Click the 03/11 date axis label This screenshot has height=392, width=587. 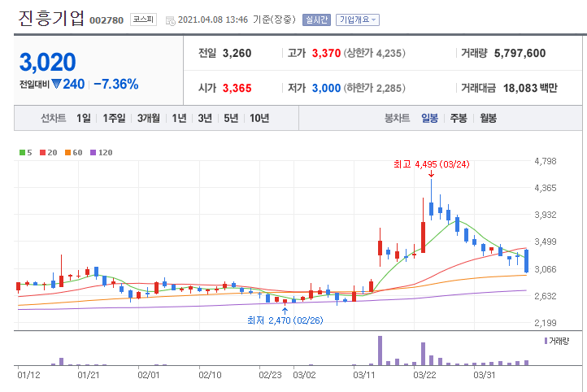364,375
